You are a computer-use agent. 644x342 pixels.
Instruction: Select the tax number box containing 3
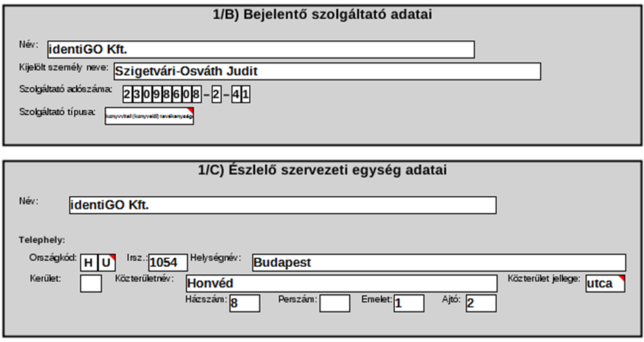[x=138, y=95]
